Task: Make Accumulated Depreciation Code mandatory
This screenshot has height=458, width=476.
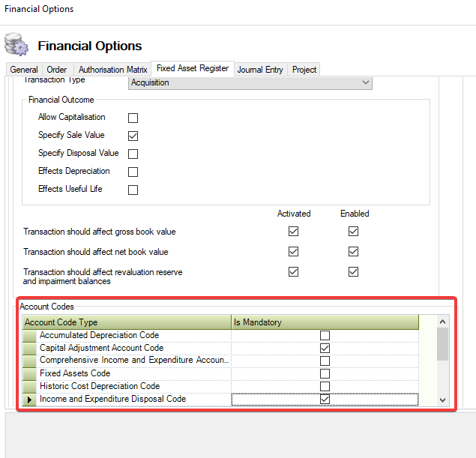Action: click(x=325, y=336)
